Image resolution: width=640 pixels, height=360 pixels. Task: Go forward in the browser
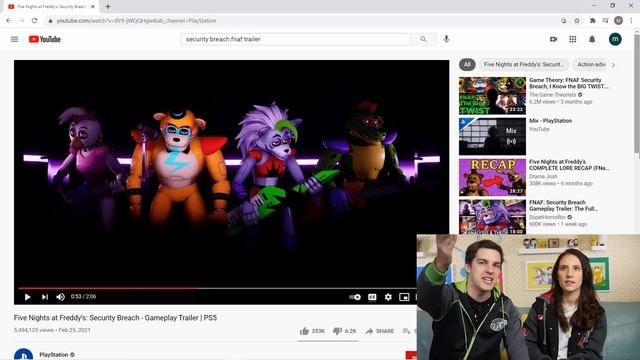point(22,20)
